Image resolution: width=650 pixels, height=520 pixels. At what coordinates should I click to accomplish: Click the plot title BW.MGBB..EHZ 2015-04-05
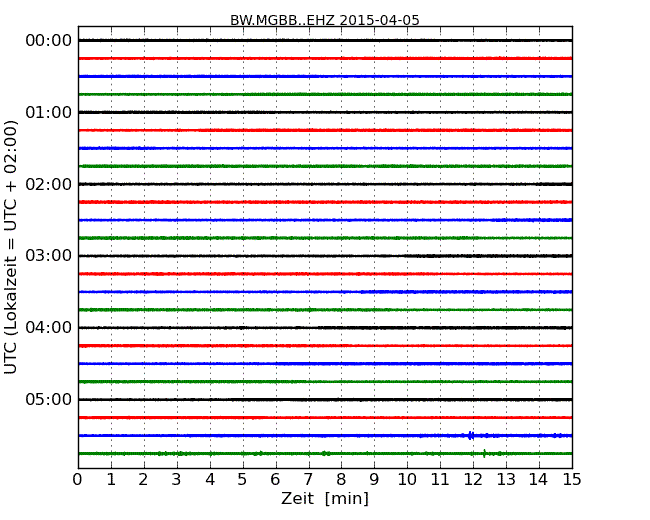[x=325, y=20]
